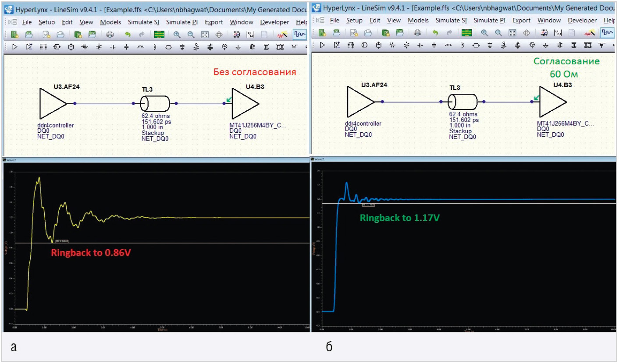The width and height of the screenshot is (619, 364).
Task: Open Simulate SI menu in the right window
Action: pyautogui.click(x=452, y=20)
